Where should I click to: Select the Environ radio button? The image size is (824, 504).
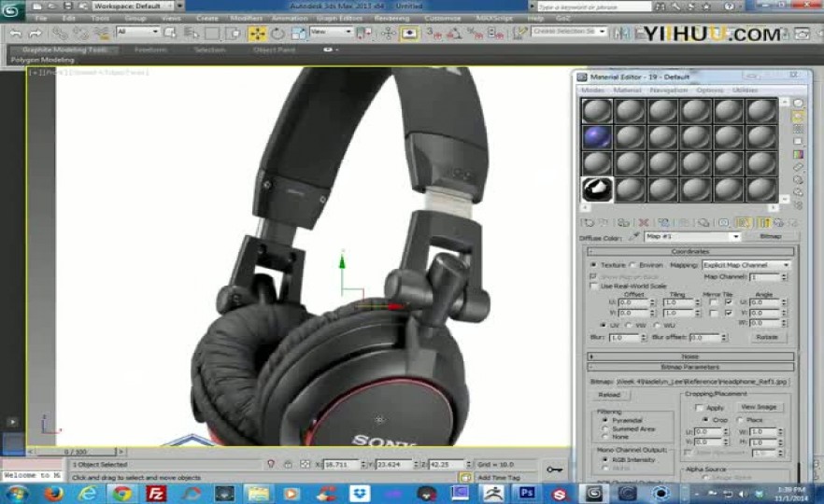632,265
